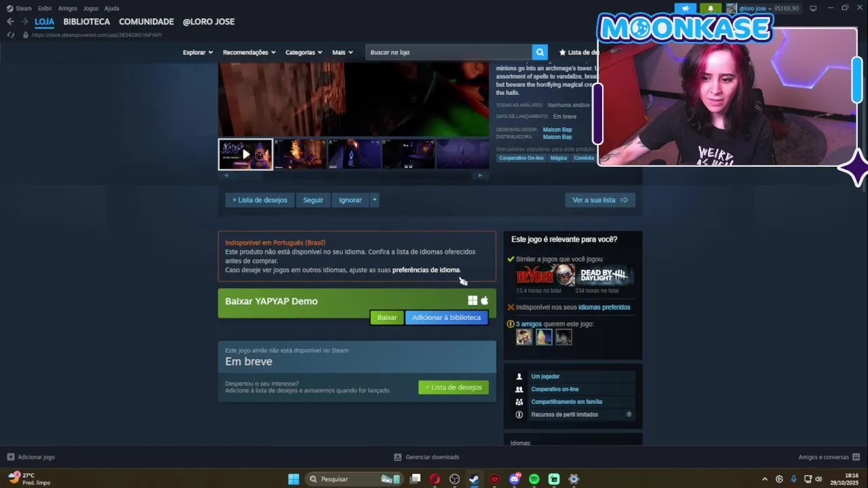The image size is (868, 488).
Task: Expand the Recomendações dropdown
Action: (x=249, y=52)
